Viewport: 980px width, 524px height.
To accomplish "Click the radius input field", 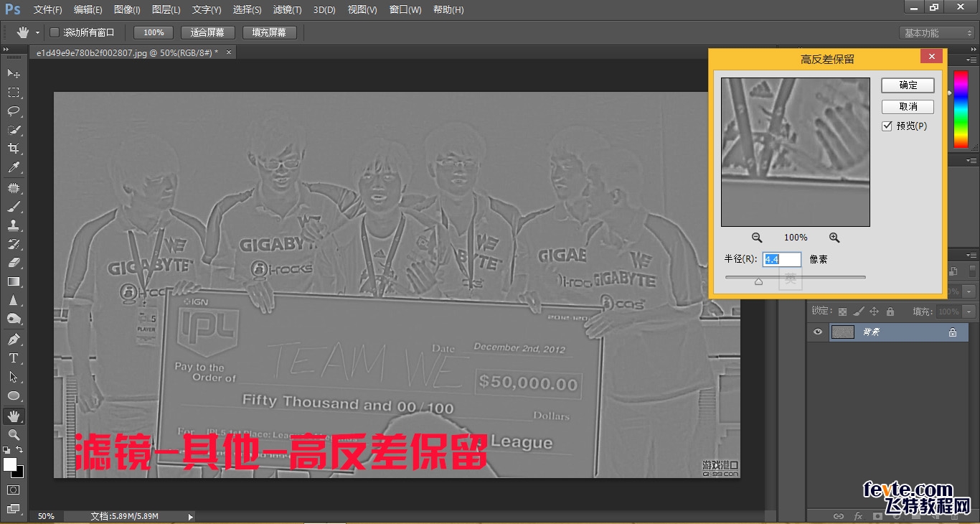I will coord(781,259).
